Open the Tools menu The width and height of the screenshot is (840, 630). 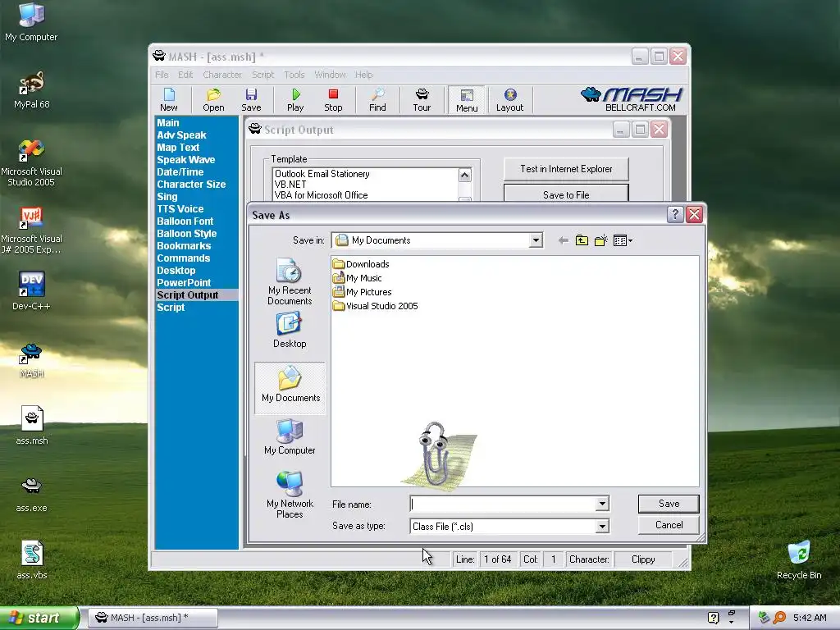294,75
